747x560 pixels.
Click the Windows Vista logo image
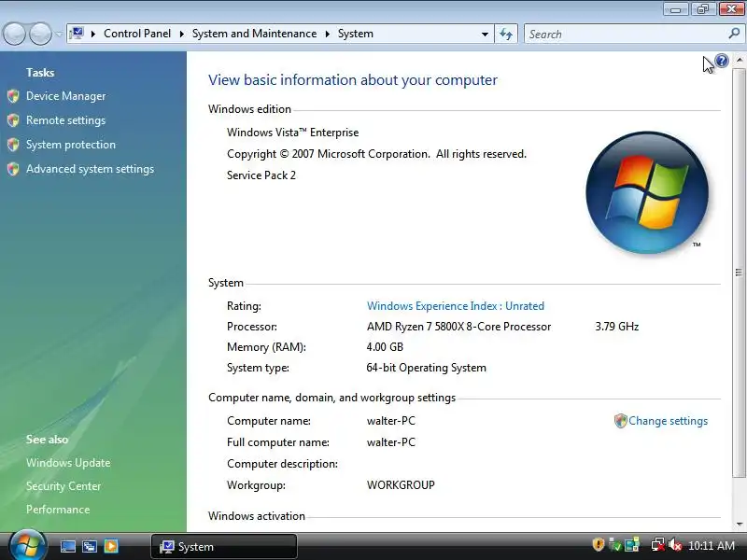(647, 192)
